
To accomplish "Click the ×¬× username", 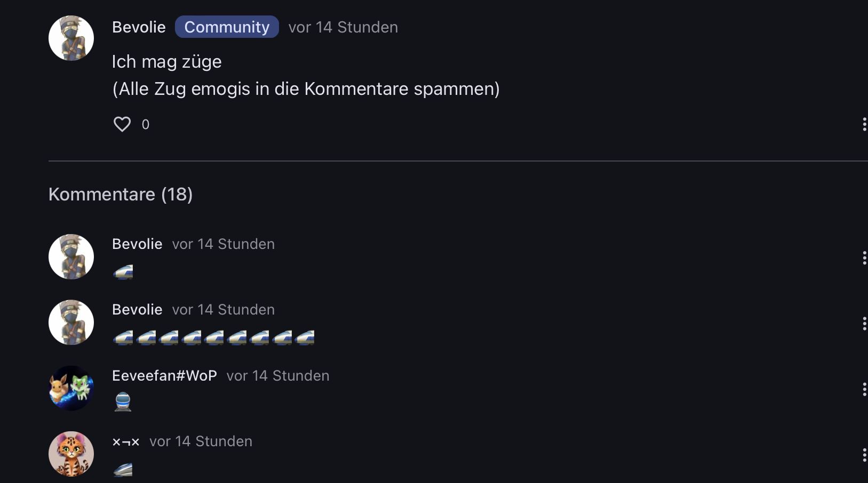I will (126, 441).
